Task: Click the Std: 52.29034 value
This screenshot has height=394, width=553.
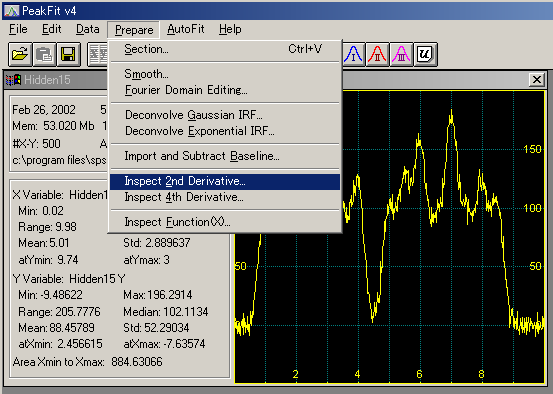Action: 156,328
